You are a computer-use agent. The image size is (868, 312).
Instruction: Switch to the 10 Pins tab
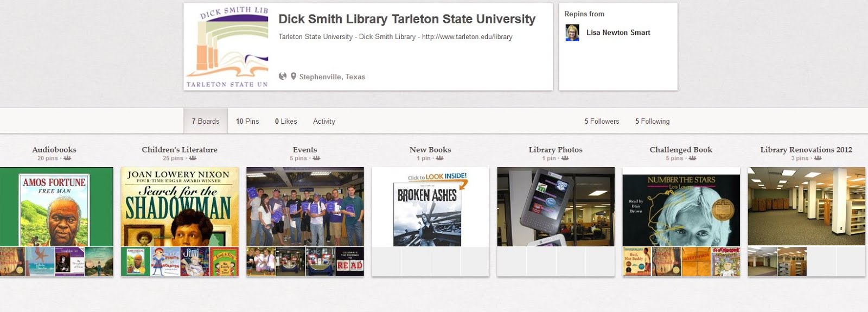coord(247,121)
